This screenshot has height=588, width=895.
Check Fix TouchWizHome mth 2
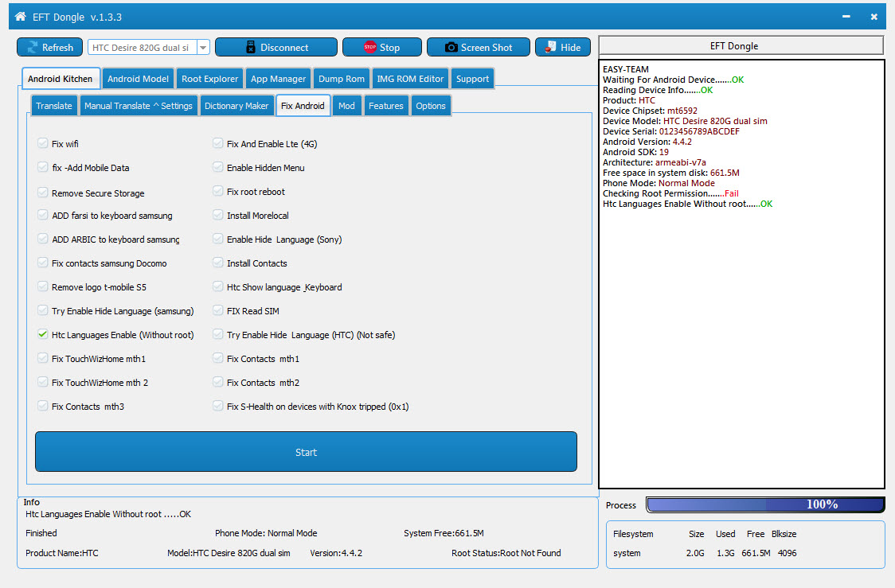tap(43, 382)
